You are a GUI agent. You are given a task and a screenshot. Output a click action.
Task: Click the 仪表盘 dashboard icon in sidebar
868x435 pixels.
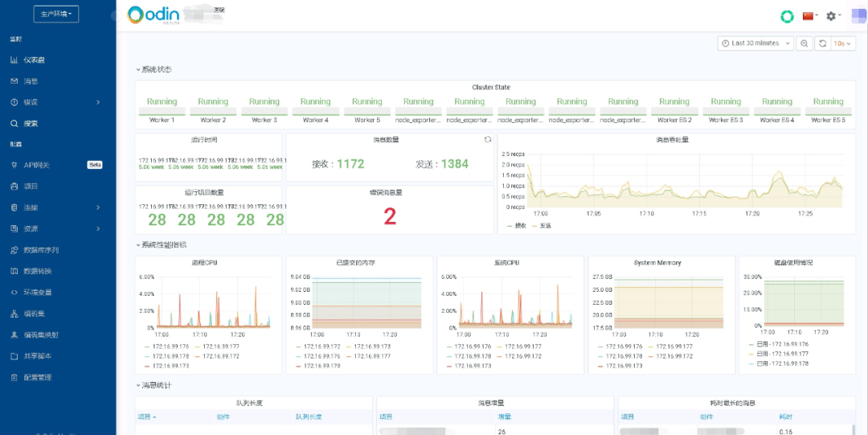click(14, 60)
